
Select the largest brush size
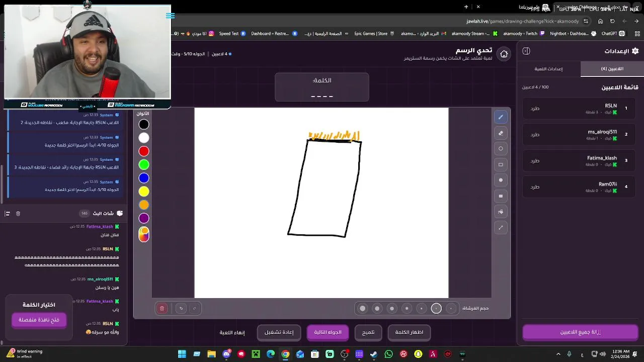tap(362, 308)
